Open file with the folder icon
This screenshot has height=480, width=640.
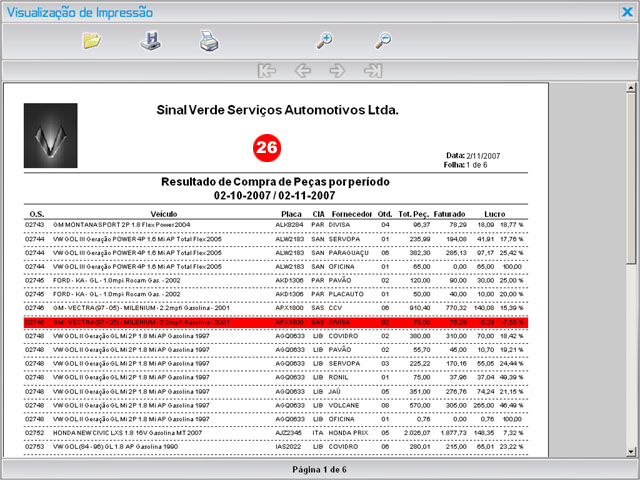(x=92, y=41)
